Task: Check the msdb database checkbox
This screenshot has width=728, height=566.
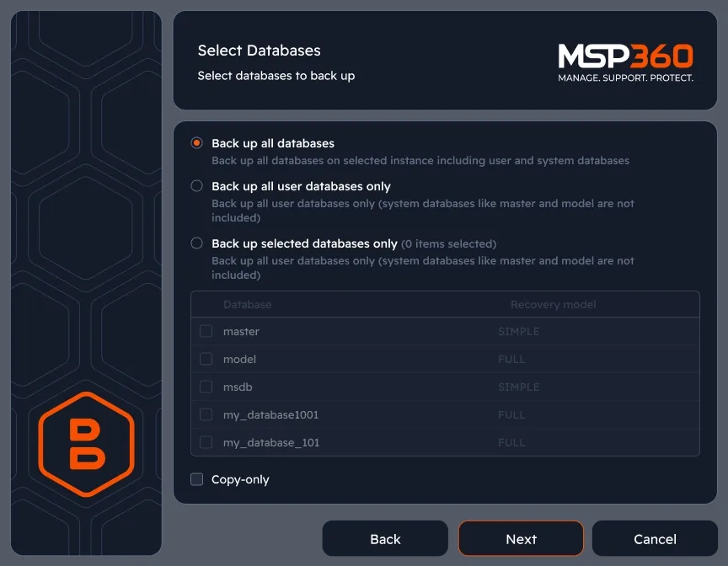Action: click(x=206, y=387)
